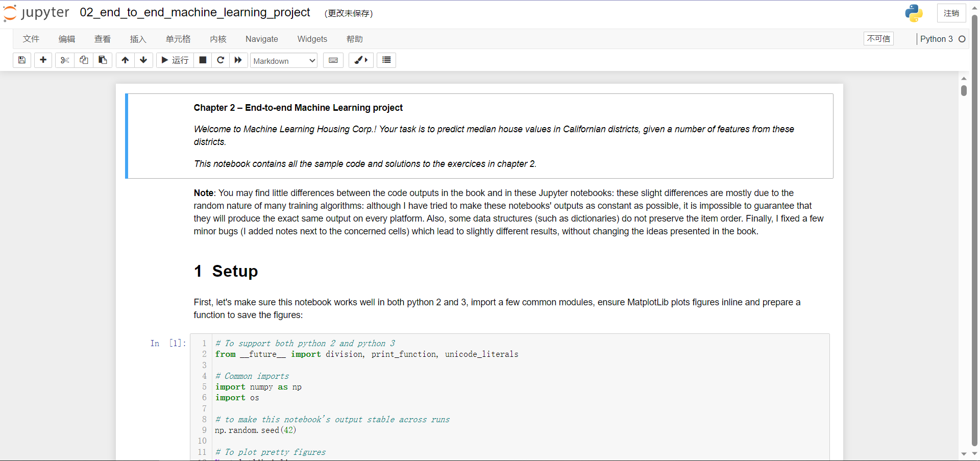Click the kernel idle status circle
Screen dimensions: 980x461
962,39
